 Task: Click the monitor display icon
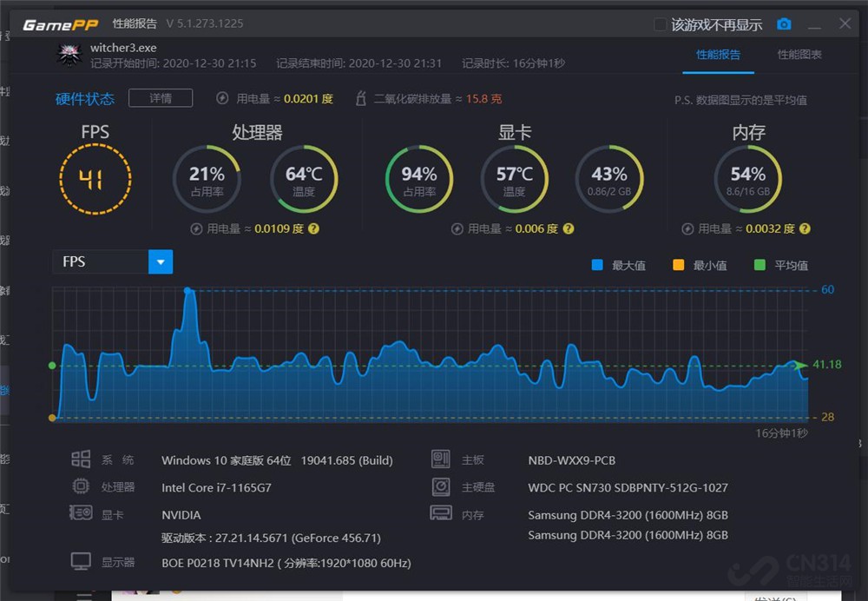(81, 561)
